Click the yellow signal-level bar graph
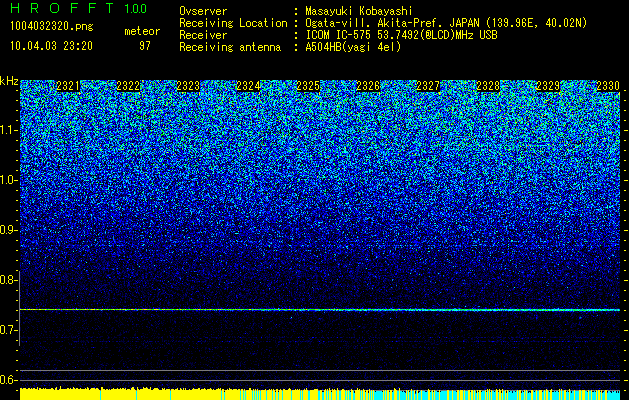 (x=120, y=394)
